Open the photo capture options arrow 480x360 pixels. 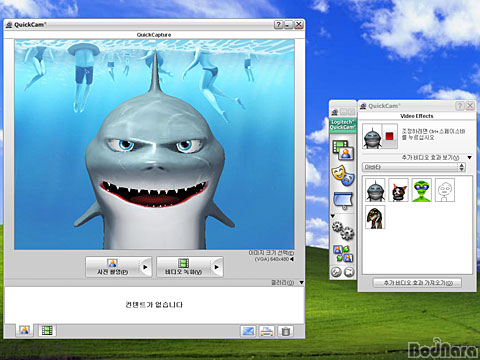[145, 267]
